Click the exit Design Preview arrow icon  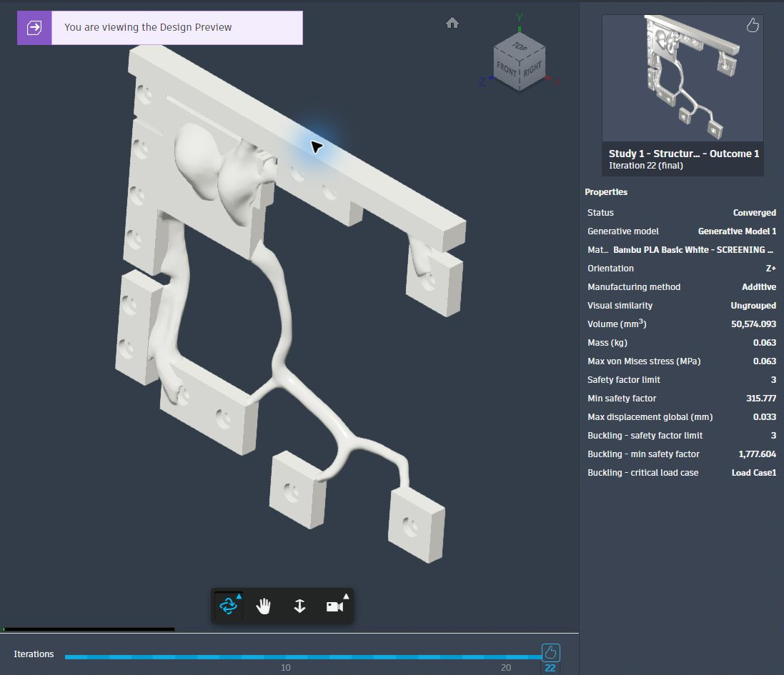[x=34, y=27]
